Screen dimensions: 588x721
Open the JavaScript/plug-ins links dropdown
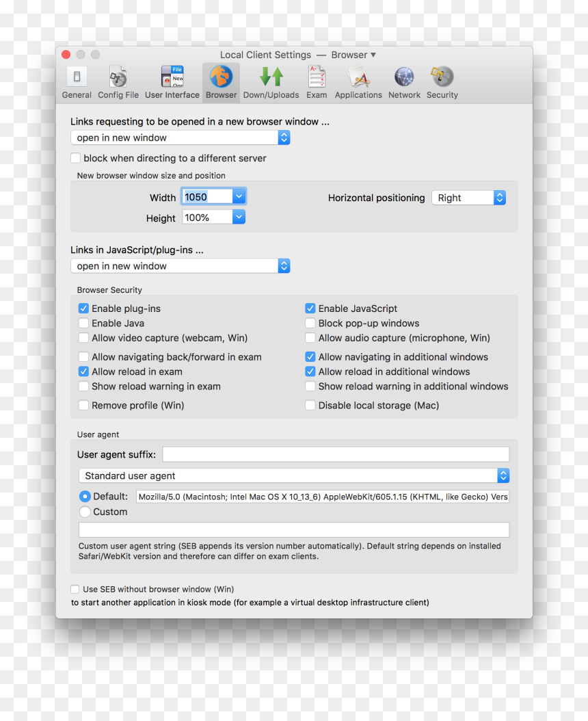click(x=181, y=266)
